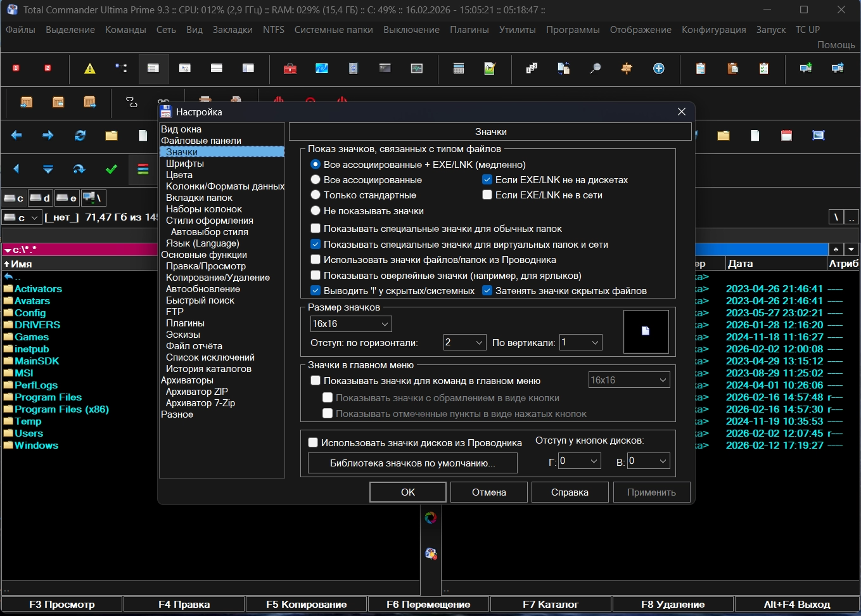The image size is (861, 616).
Task: Enable 'Показывать оверлейные значки' checkbox
Action: pos(316,276)
